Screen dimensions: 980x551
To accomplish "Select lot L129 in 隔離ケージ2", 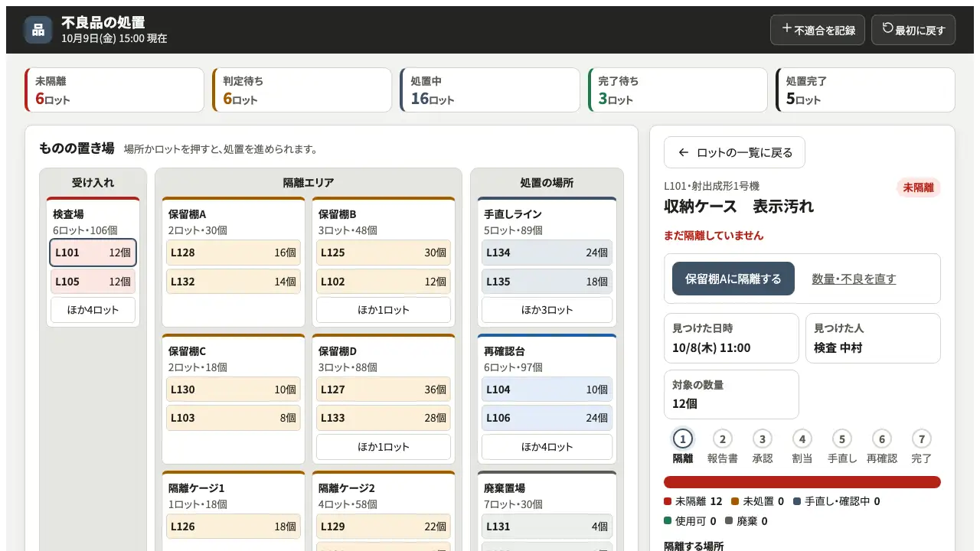I will click(x=384, y=527).
